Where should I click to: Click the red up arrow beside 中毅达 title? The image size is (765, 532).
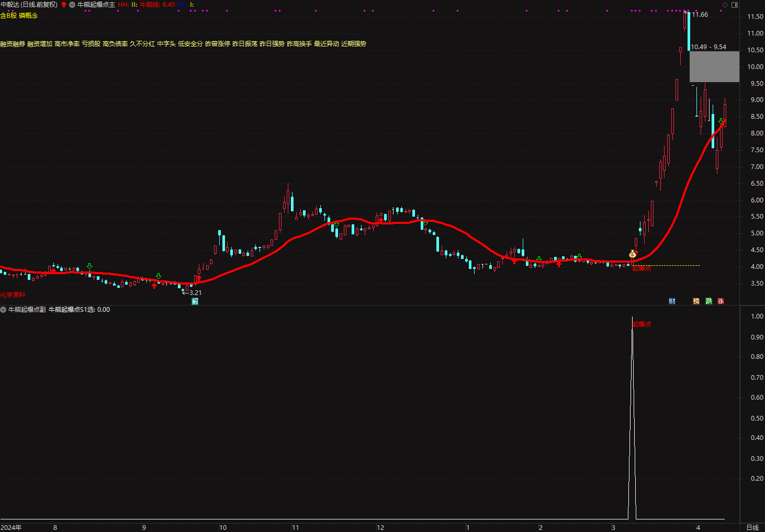64,5
